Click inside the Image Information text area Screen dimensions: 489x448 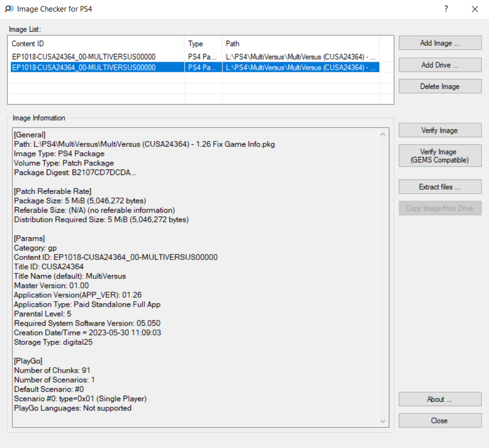point(196,277)
